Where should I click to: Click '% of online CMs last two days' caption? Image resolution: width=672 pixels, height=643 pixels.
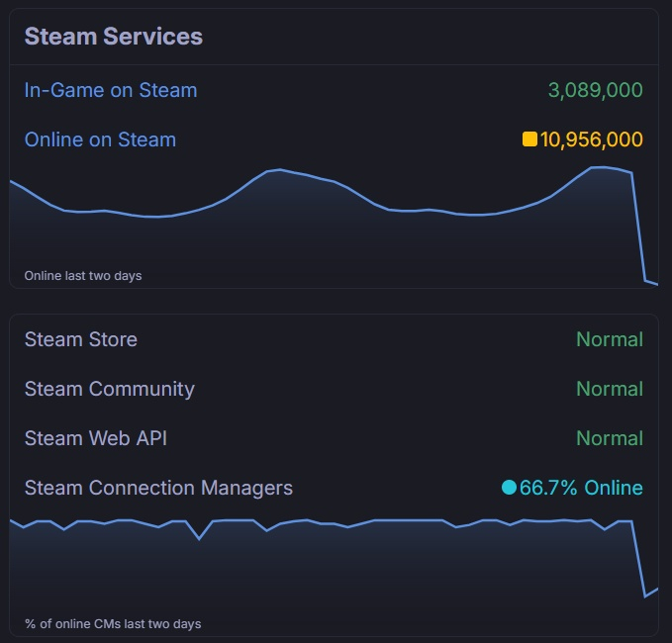[113, 624]
